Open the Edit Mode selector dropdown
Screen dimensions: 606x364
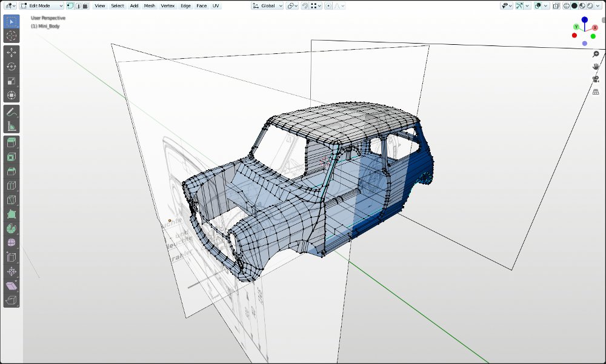(41, 5)
